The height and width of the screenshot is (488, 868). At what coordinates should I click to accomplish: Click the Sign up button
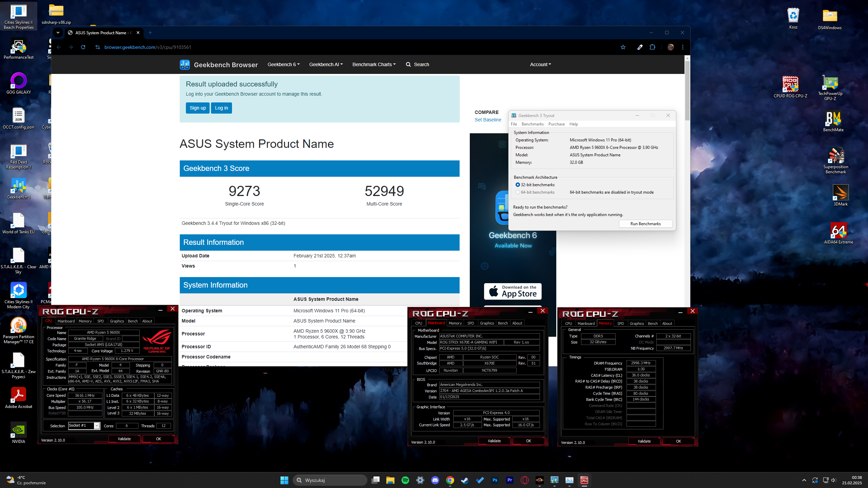pos(198,108)
